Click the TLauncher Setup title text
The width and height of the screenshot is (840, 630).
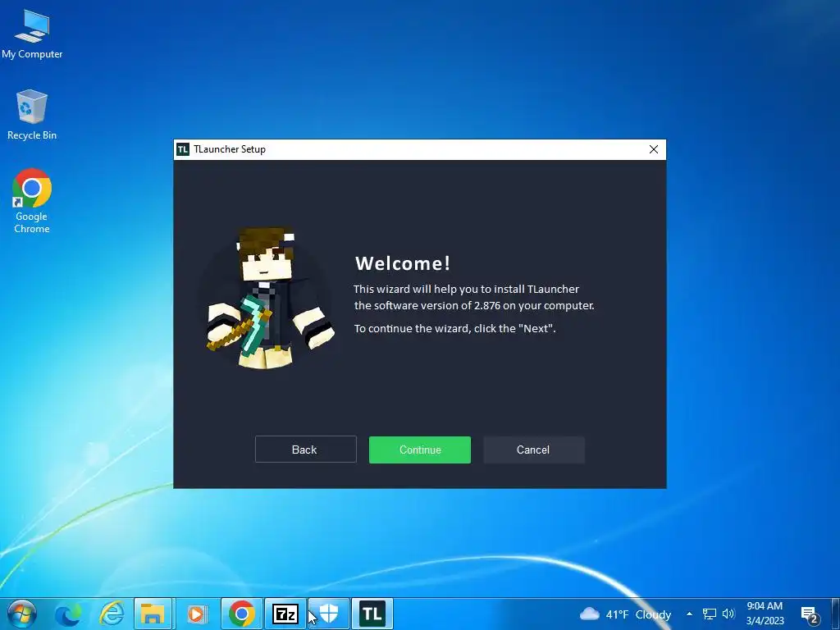coord(230,149)
